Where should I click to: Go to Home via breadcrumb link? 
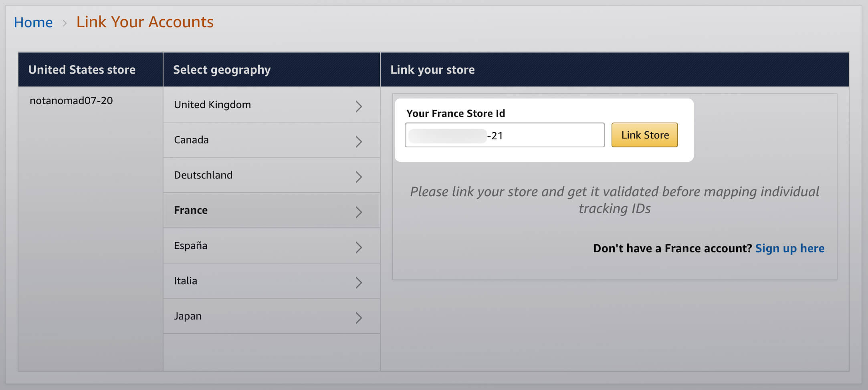pos(33,22)
